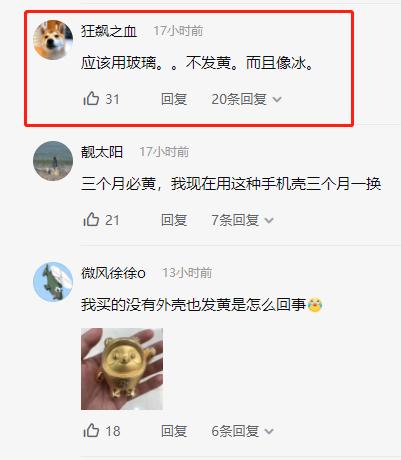Expand the 20条回复 thread
Image resolution: width=401 pixels, height=460 pixels.
(246, 99)
